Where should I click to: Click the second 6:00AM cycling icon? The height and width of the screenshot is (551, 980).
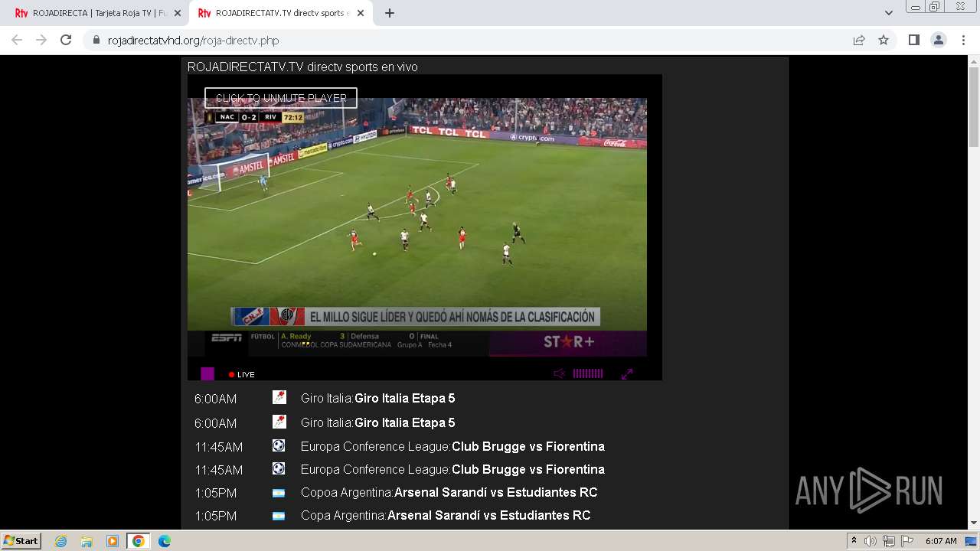point(279,422)
